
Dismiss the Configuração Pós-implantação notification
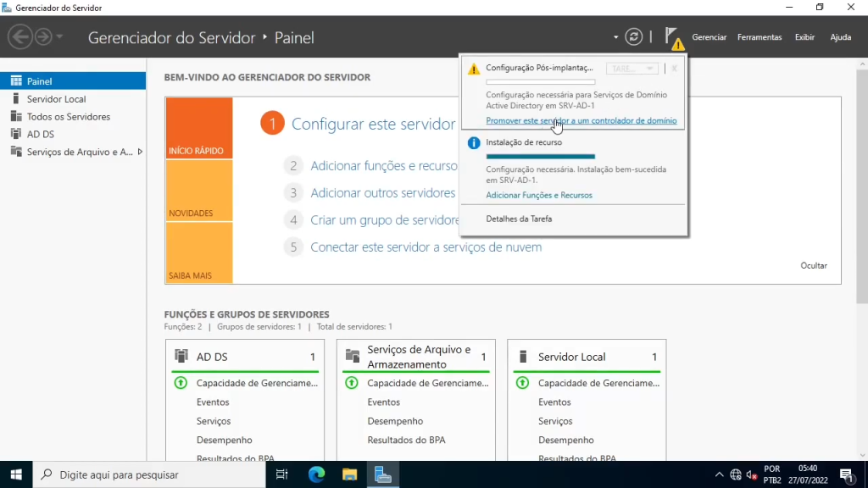pyautogui.click(x=674, y=69)
